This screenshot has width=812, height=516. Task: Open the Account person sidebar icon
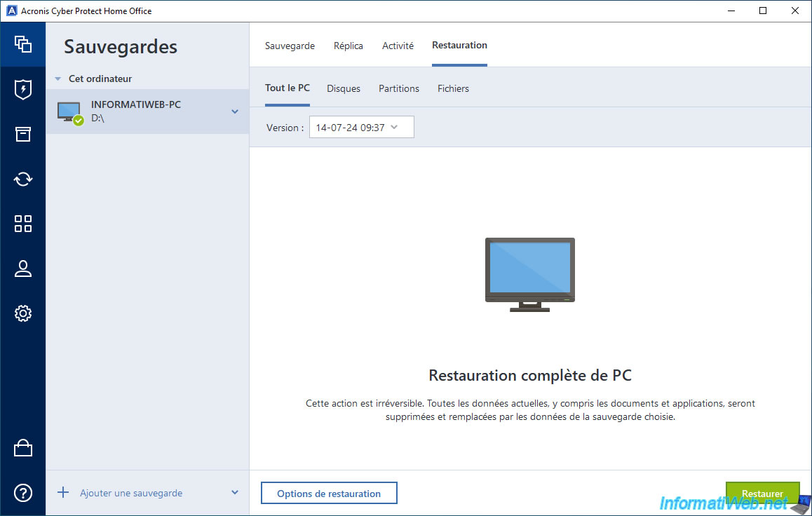pyautogui.click(x=22, y=269)
